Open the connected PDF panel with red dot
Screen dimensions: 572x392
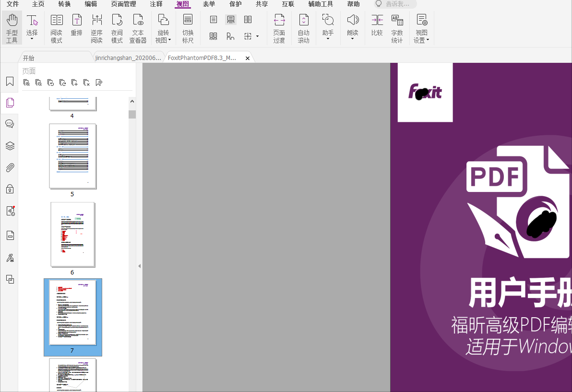tap(10, 211)
